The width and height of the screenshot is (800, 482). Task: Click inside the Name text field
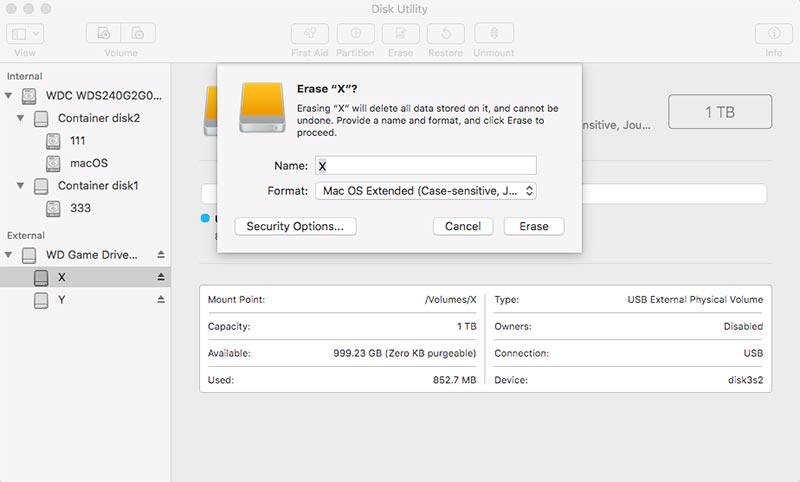(426, 166)
